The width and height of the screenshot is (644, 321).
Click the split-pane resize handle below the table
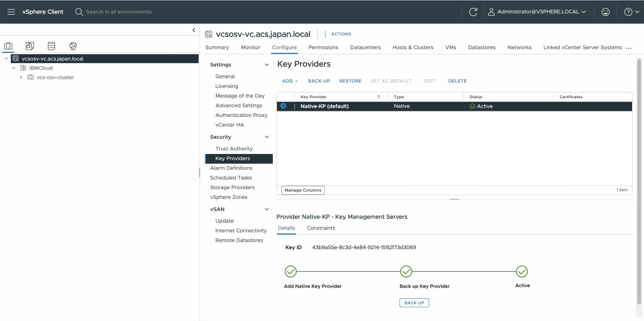click(454, 199)
